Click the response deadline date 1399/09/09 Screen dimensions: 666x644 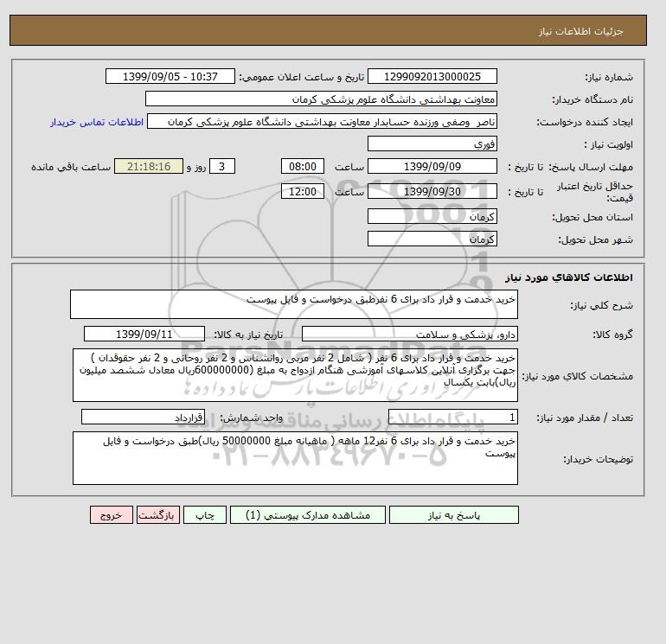coord(432,167)
